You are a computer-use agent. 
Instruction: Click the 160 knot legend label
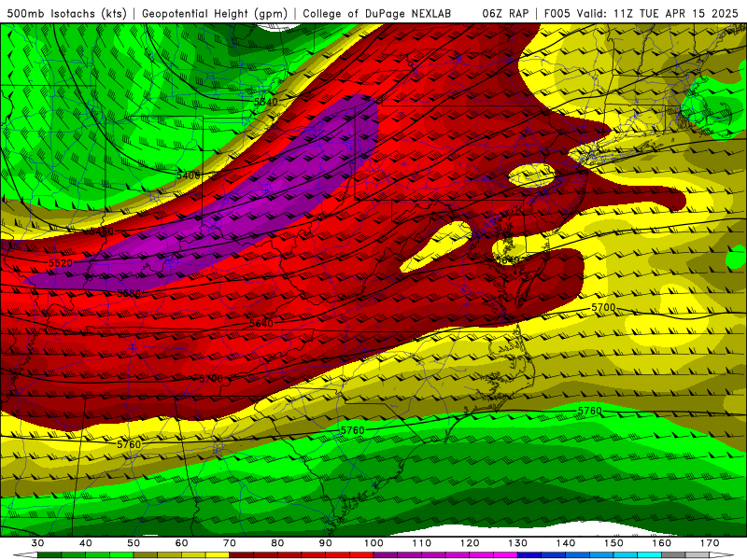point(662,543)
